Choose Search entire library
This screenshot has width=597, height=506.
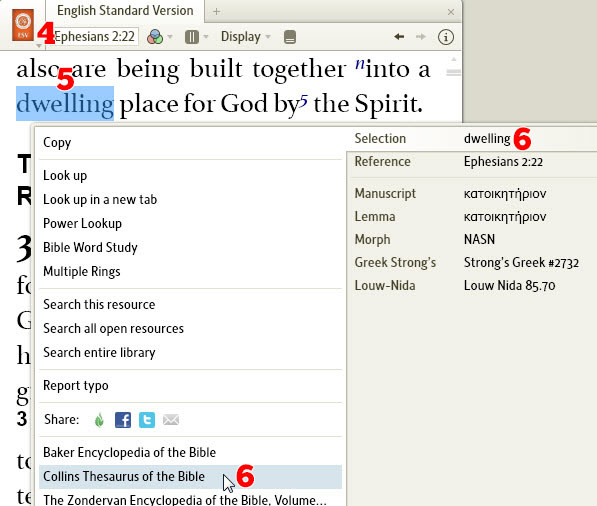point(99,353)
